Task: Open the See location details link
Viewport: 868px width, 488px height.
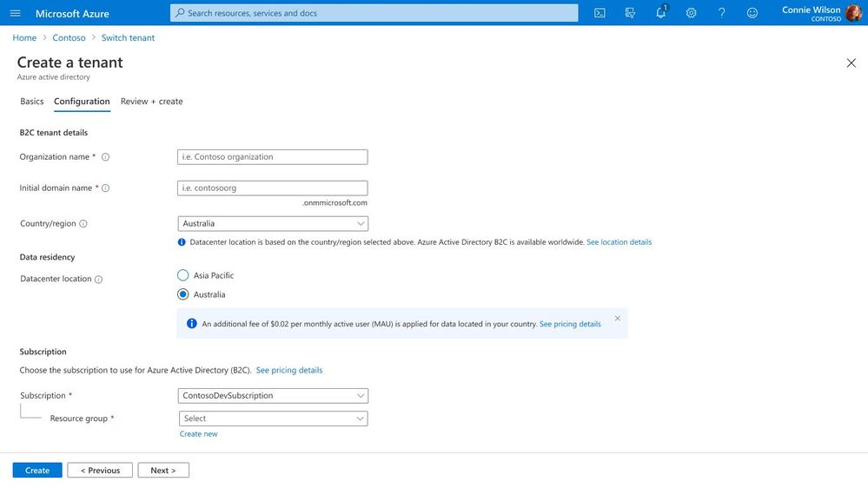Action: point(619,241)
